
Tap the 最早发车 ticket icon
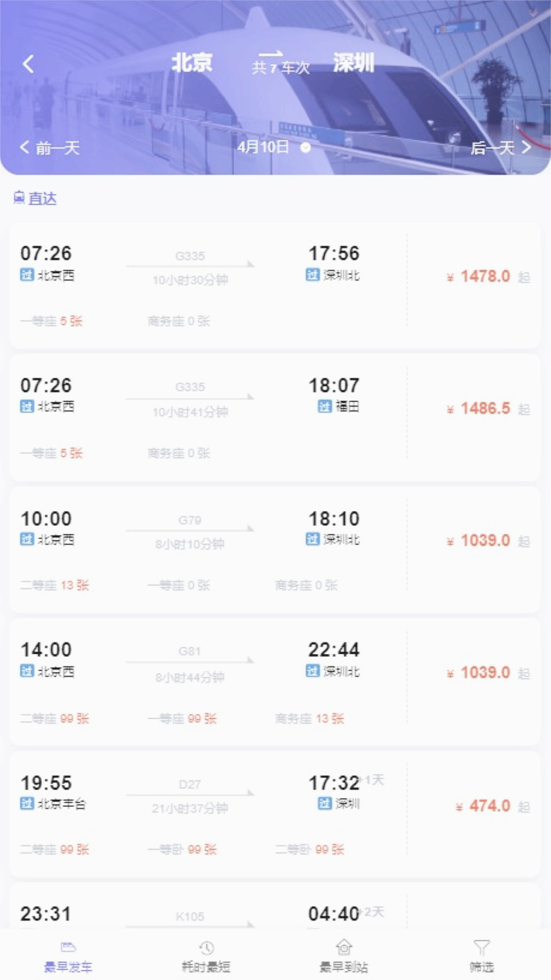68,948
